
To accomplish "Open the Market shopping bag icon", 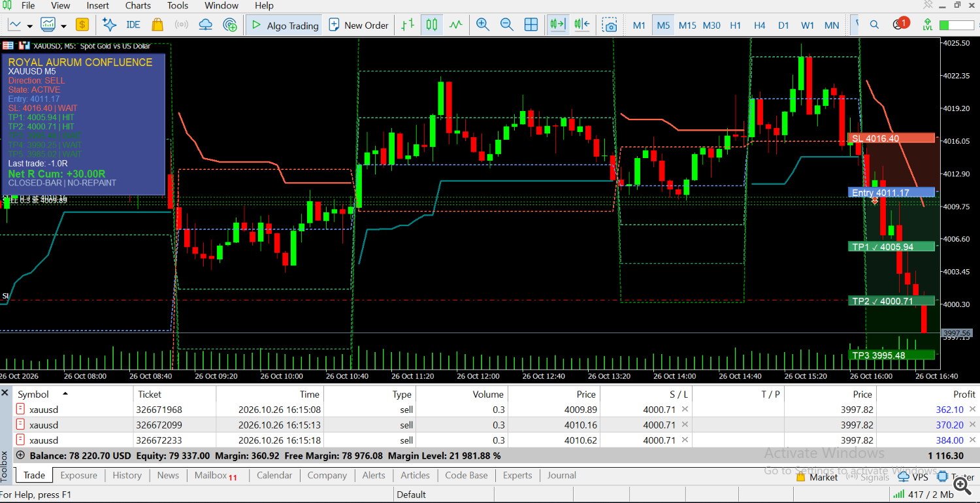I will coord(157,25).
